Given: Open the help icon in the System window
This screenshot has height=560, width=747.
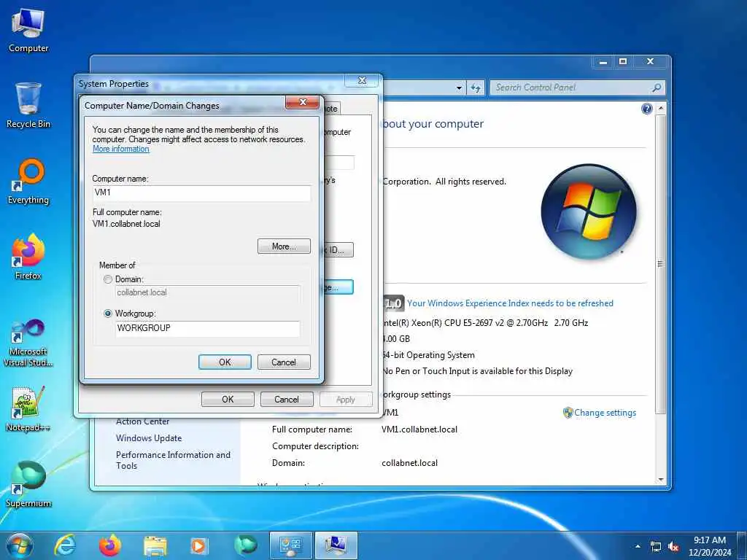Looking at the screenshot, I should point(646,109).
